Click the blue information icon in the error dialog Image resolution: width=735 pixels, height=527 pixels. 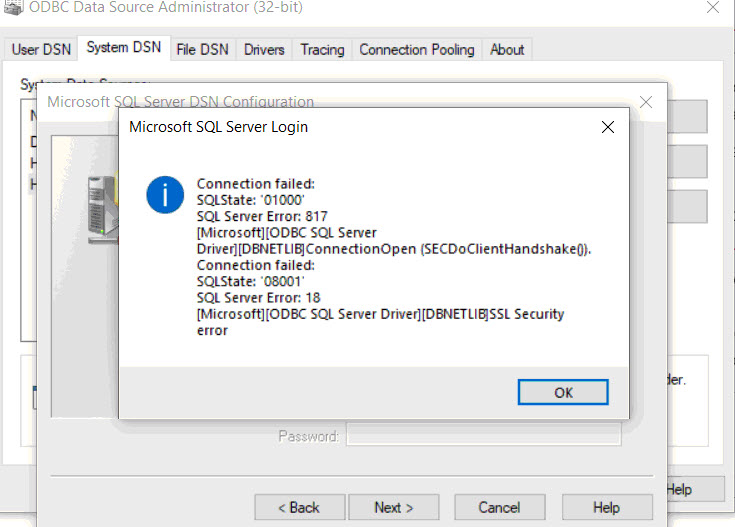pyautogui.click(x=165, y=195)
